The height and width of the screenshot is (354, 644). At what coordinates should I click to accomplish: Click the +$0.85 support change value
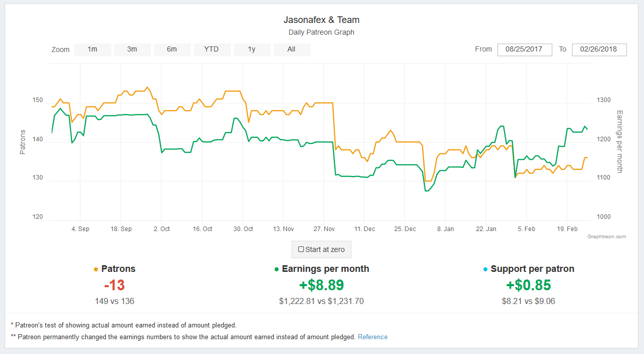(529, 285)
